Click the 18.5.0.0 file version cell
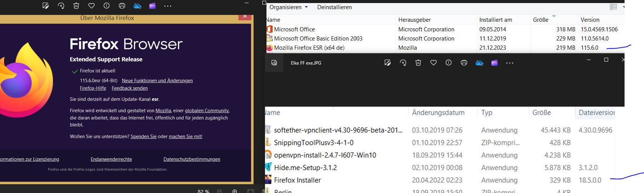The width and height of the screenshot is (644, 193). click(590, 180)
